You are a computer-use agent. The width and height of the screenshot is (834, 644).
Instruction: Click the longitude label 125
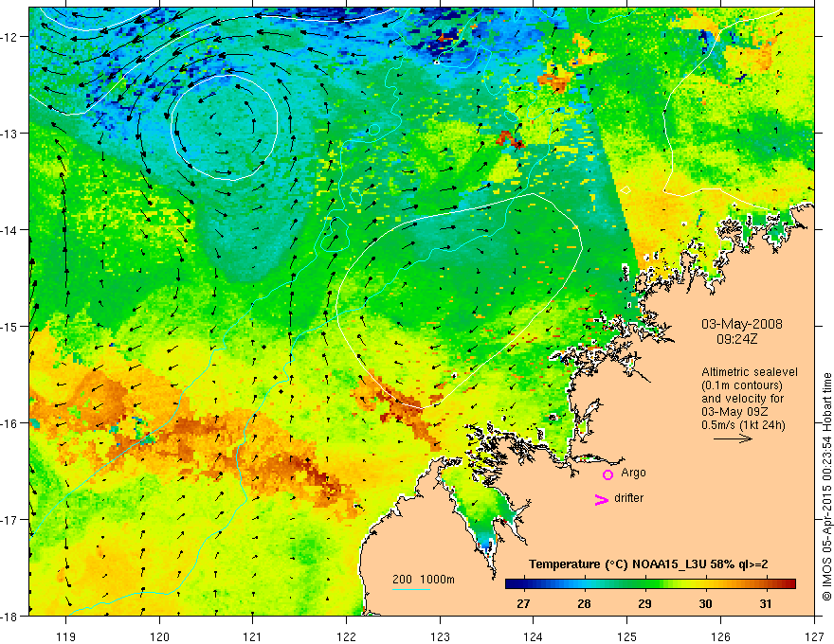tap(626, 636)
